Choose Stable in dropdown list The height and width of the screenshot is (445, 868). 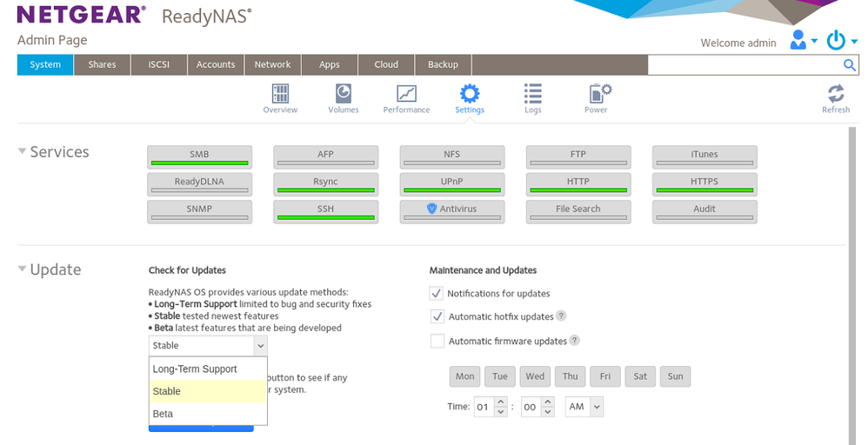point(208,391)
